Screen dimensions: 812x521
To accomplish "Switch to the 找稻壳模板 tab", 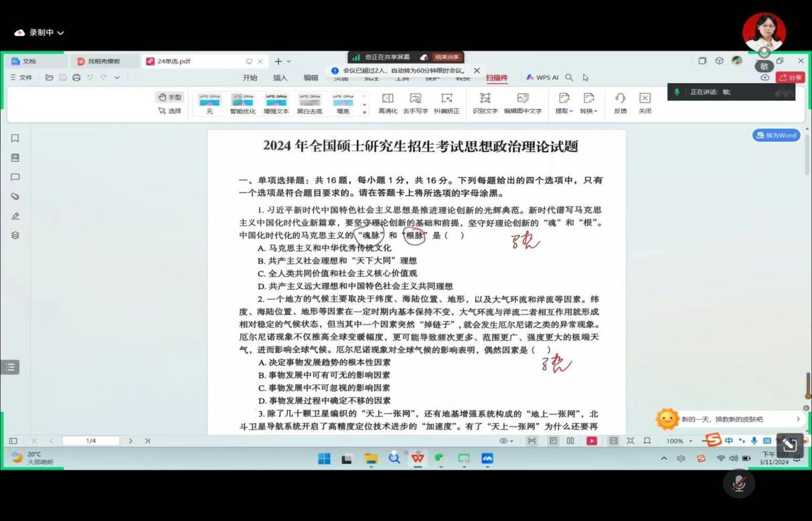I will coord(104,61).
